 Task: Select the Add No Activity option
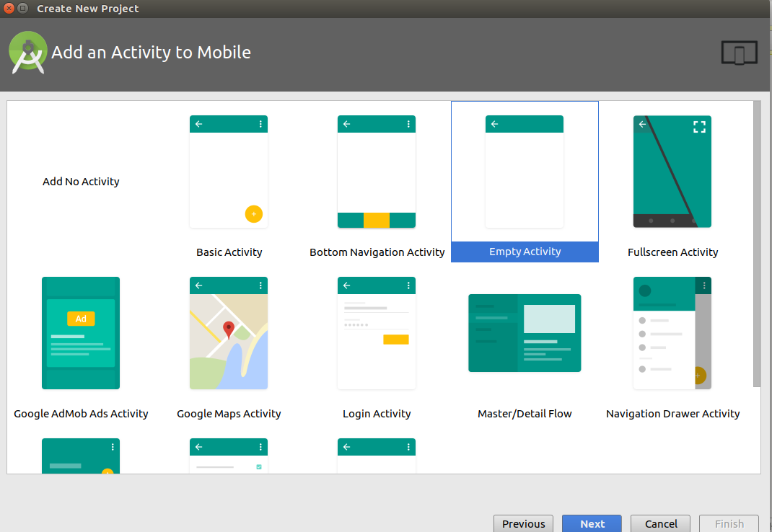click(81, 182)
